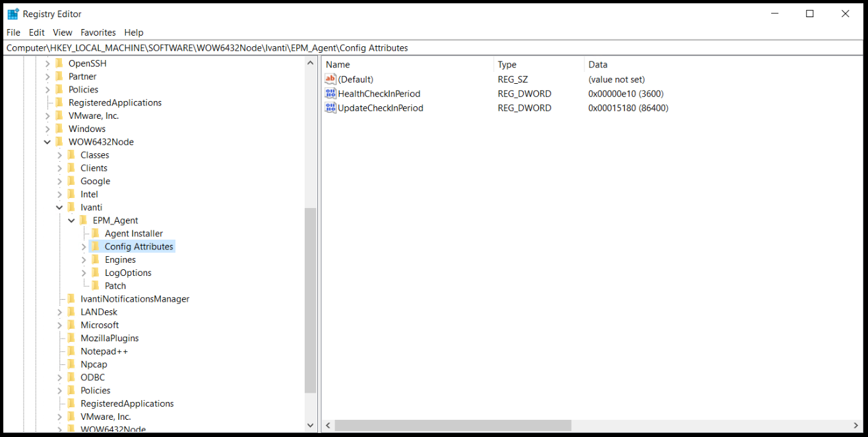868x437 pixels.
Task: Expand the Microsoft key in the tree
Action: click(x=59, y=324)
